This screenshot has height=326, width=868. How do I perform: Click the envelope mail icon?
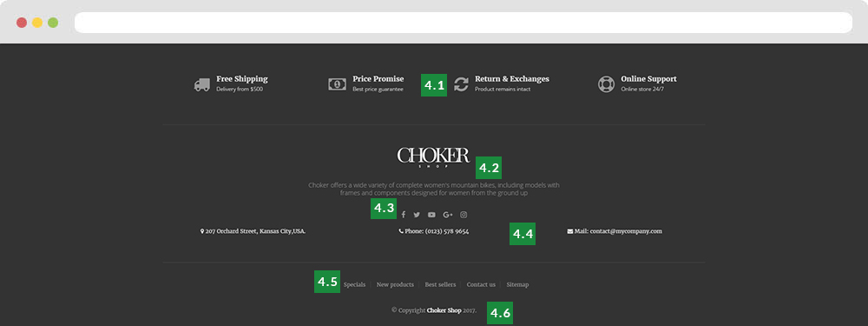pyautogui.click(x=570, y=231)
